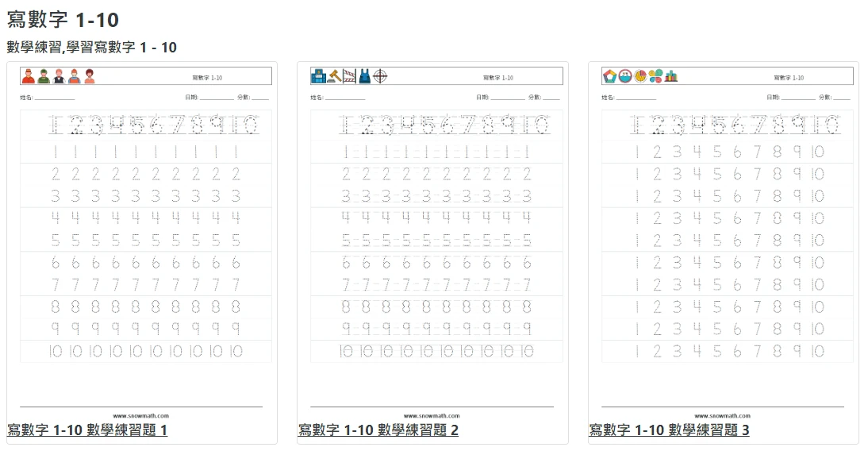The height and width of the screenshot is (451, 868).
Task: Click the 姓名 name field on worksheet 1
Action: point(47,98)
